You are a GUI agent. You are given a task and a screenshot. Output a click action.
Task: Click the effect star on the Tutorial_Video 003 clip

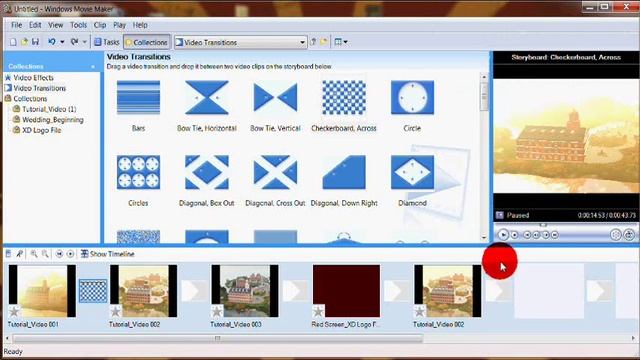pyautogui.click(x=217, y=312)
